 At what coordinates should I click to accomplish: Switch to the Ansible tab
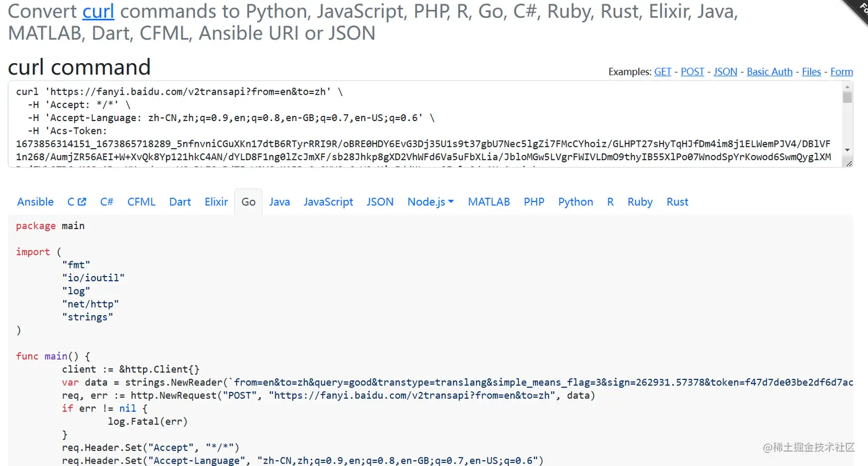[36, 202]
